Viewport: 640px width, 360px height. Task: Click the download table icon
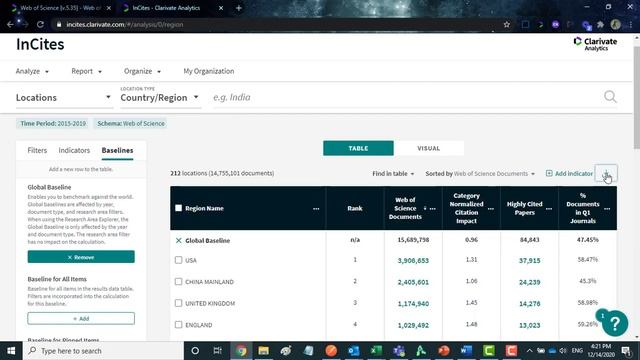coord(606,174)
